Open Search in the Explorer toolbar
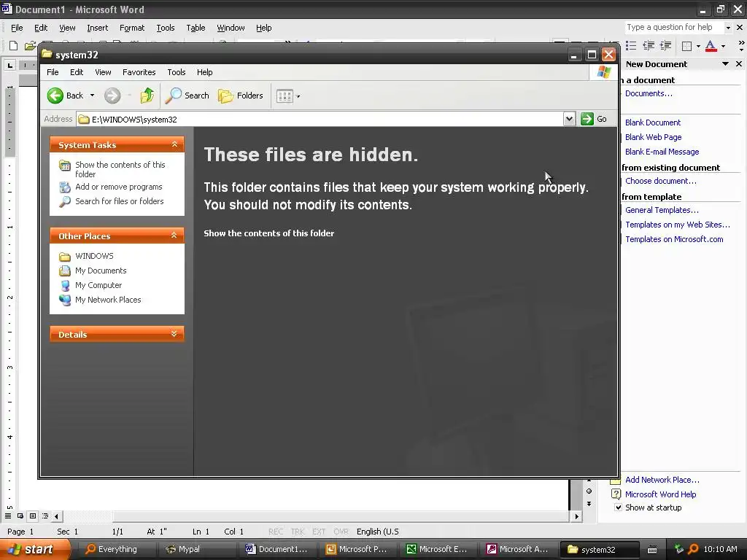The height and width of the screenshot is (560, 747). pyautogui.click(x=187, y=96)
